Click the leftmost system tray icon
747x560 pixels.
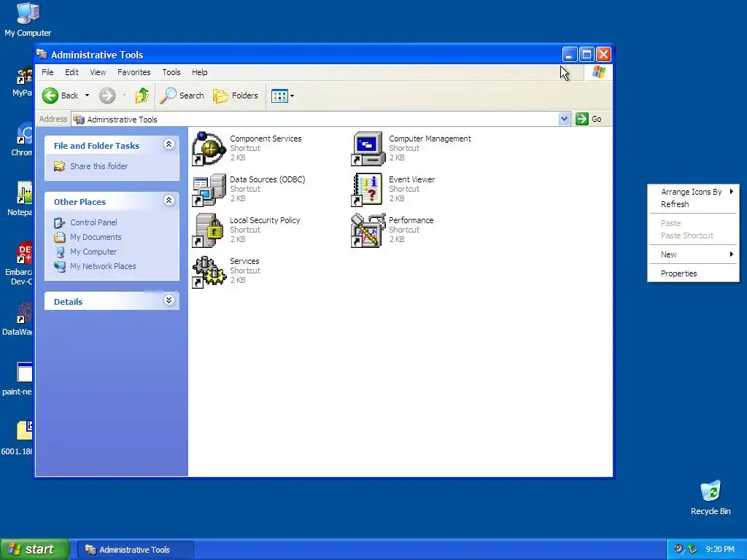click(678, 549)
